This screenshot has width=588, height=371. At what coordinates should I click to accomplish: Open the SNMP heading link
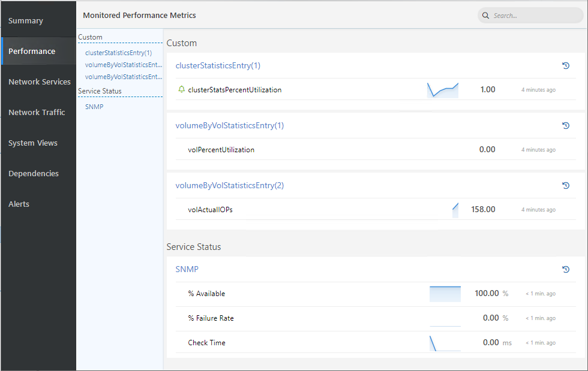pos(187,270)
